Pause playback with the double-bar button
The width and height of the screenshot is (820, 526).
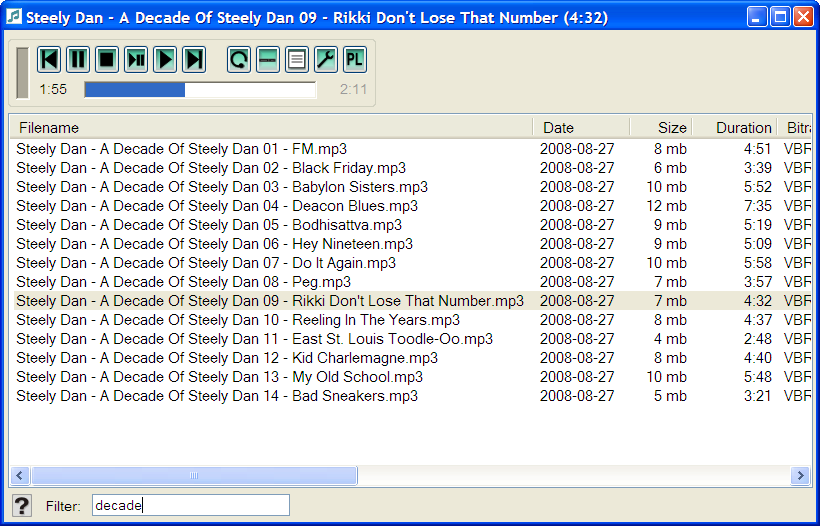[78, 60]
